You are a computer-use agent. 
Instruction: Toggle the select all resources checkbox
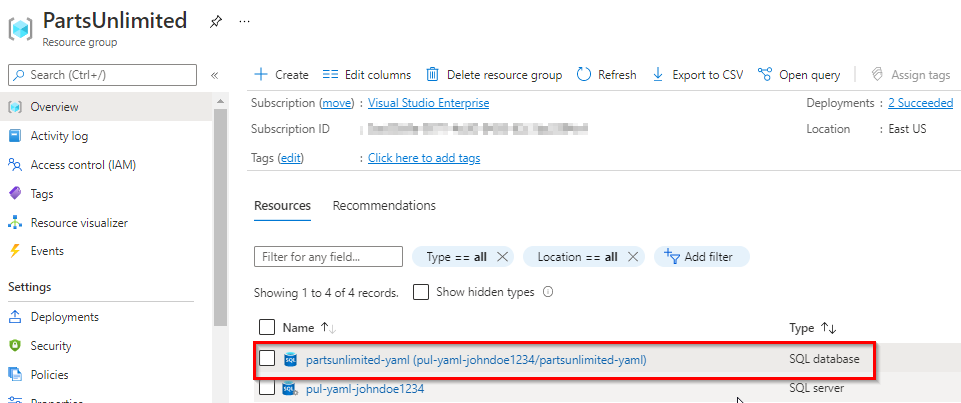267,328
